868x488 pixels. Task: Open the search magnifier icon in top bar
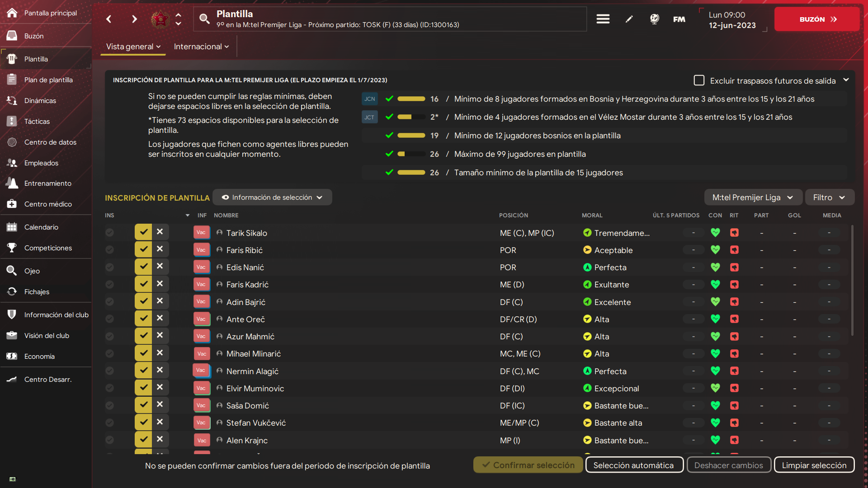204,19
